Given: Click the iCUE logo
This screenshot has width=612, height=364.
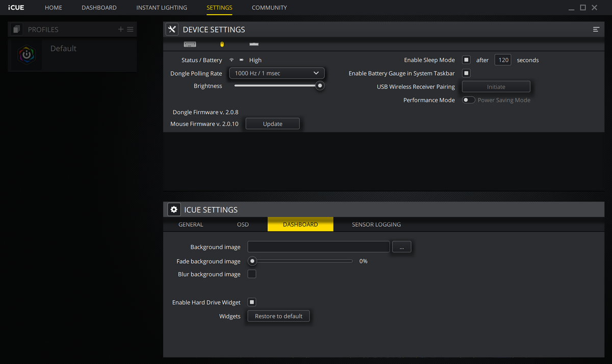Looking at the screenshot, I should [16, 8].
